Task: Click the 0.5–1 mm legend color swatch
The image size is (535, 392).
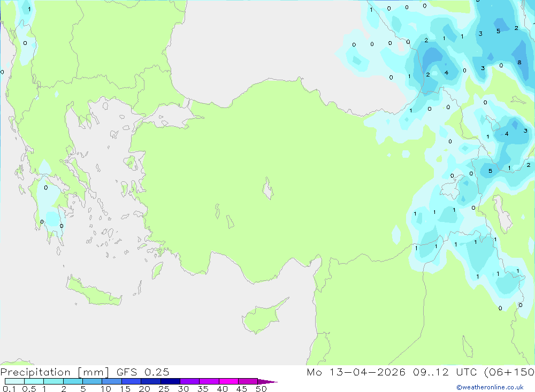Action: pyautogui.click(x=34, y=381)
